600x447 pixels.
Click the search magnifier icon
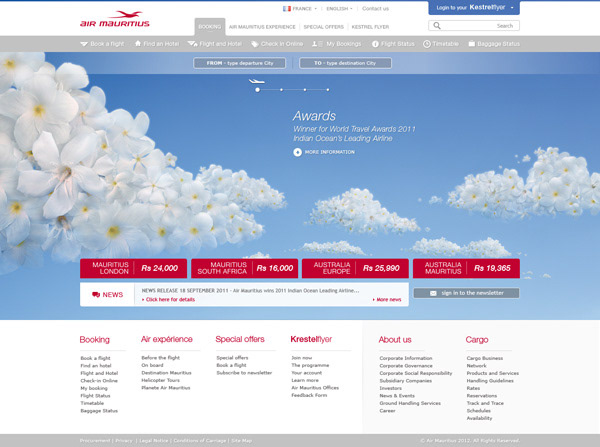437,26
